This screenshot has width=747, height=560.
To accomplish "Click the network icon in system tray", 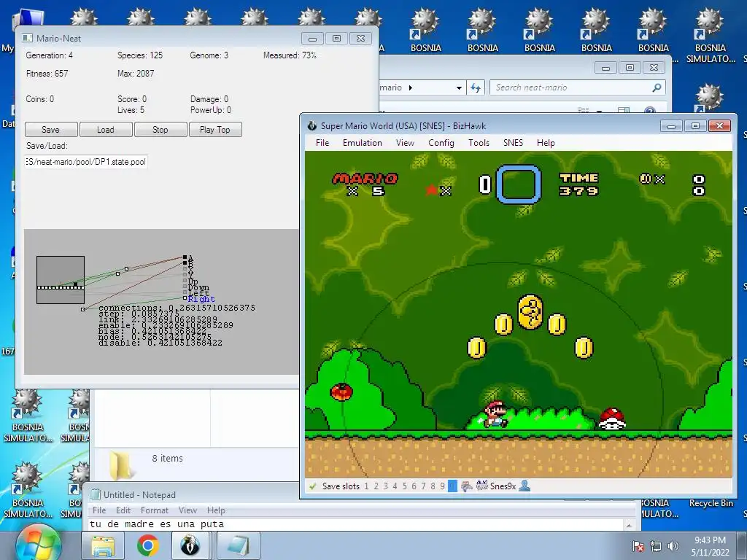I will coord(656,546).
